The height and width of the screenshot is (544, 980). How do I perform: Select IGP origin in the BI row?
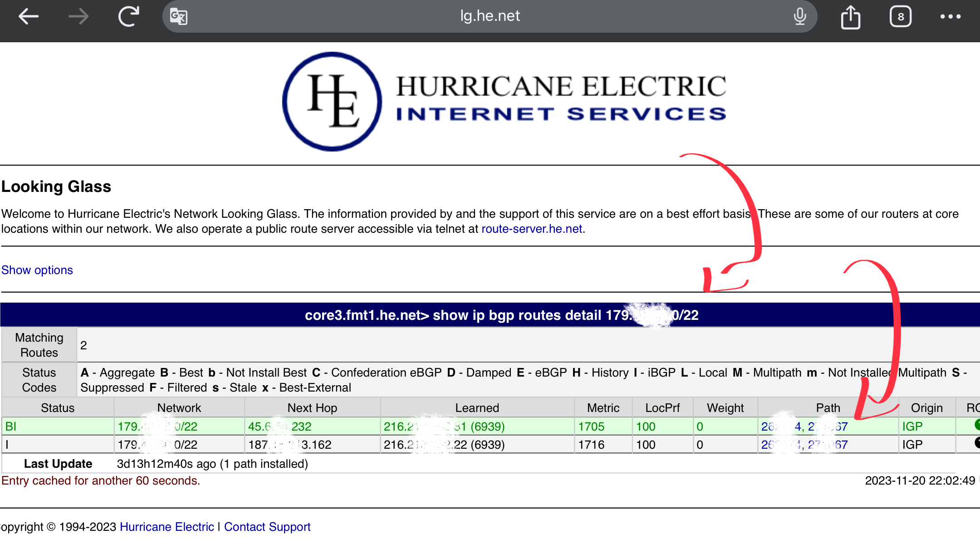pos(912,426)
